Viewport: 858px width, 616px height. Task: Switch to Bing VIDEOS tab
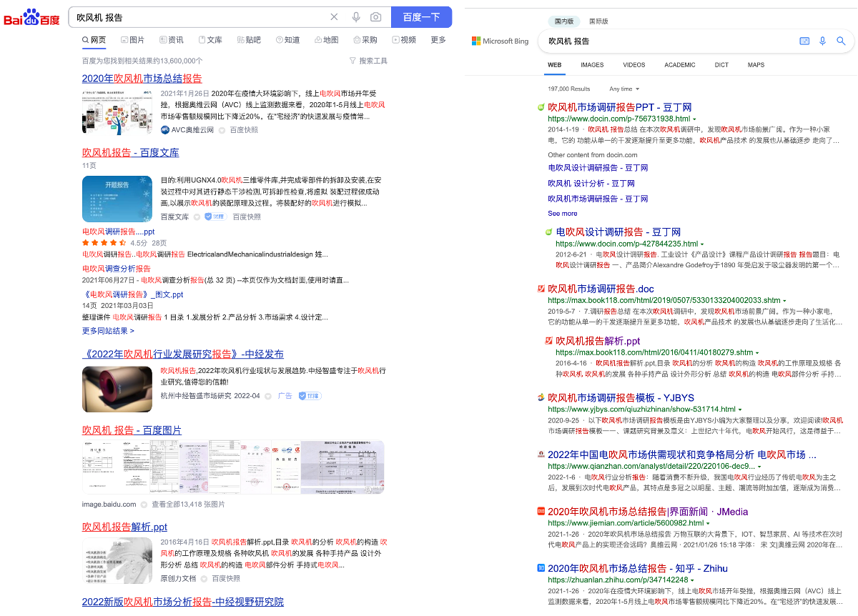pos(633,65)
